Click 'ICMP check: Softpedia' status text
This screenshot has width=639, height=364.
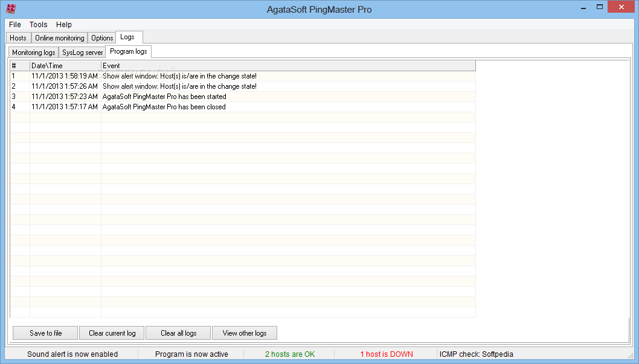point(476,354)
